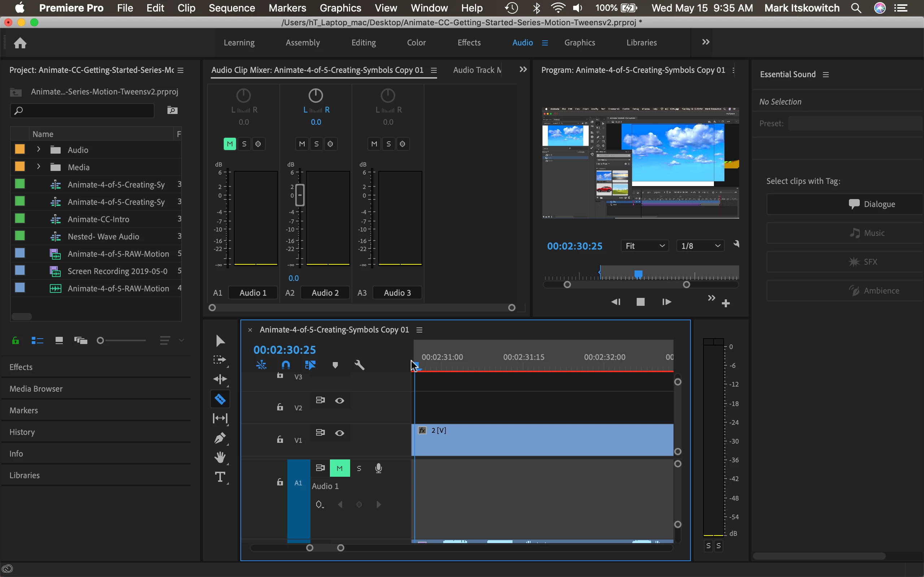Click the voice-over record microphone on A1
Image resolution: width=924 pixels, height=577 pixels.
378,468
